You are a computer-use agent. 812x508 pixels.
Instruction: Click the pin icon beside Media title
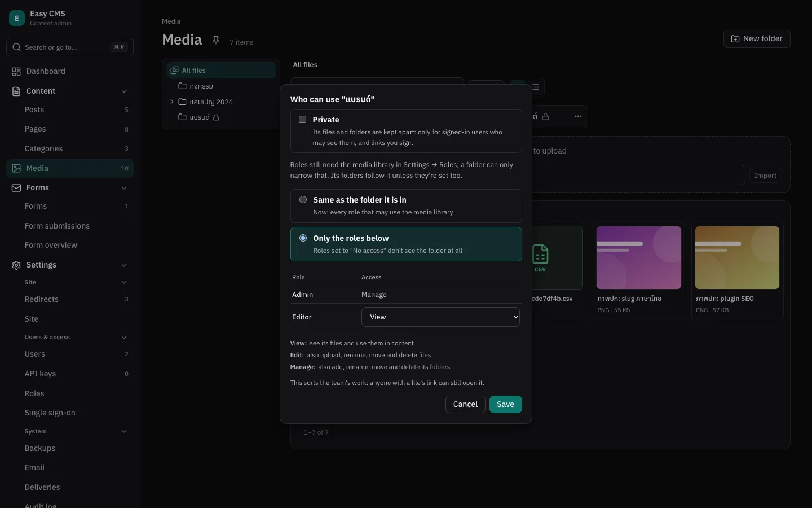coord(216,40)
